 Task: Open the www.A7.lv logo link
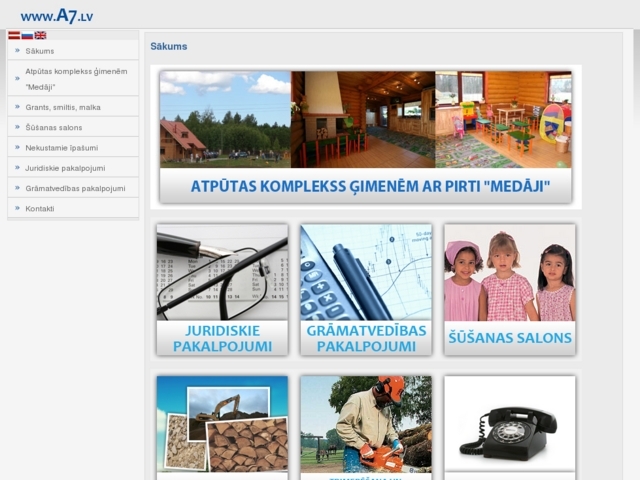57,16
